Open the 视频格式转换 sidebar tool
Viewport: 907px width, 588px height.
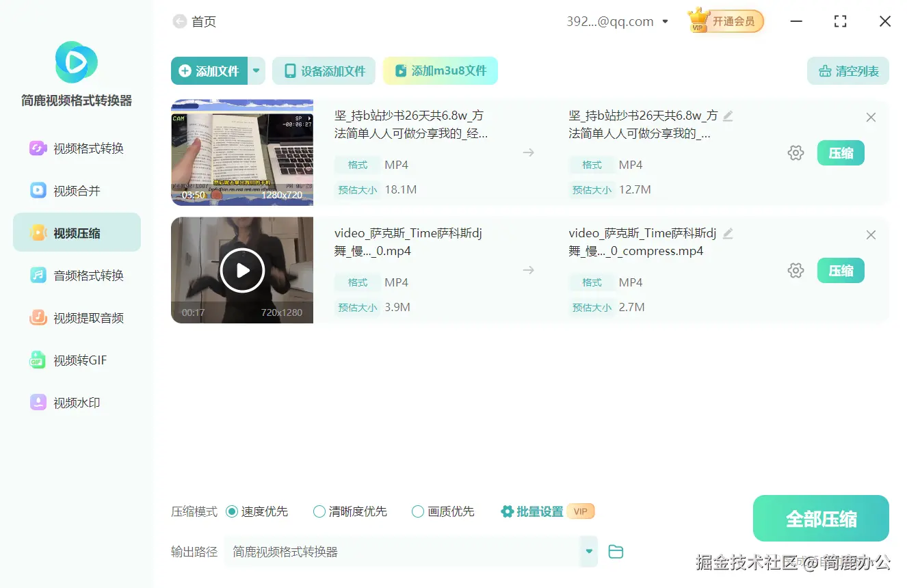point(76,148)
